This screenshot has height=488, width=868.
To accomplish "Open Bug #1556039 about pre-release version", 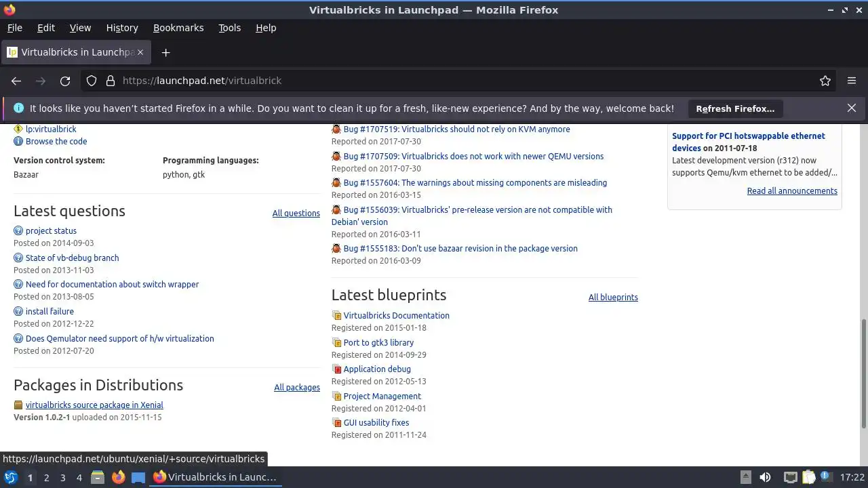I will (x=472, y=216).
